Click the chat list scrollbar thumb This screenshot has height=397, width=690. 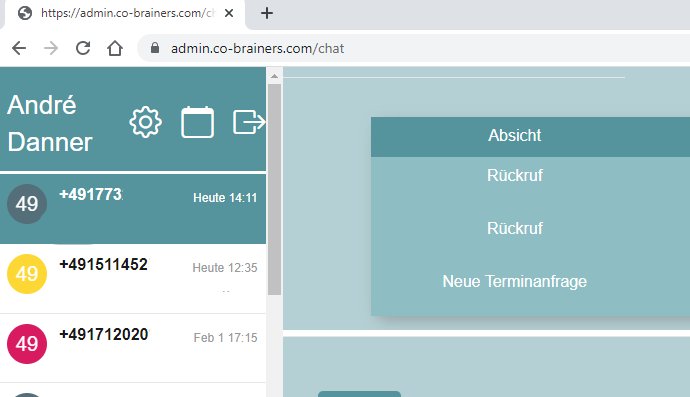click(x=275, y=189)
